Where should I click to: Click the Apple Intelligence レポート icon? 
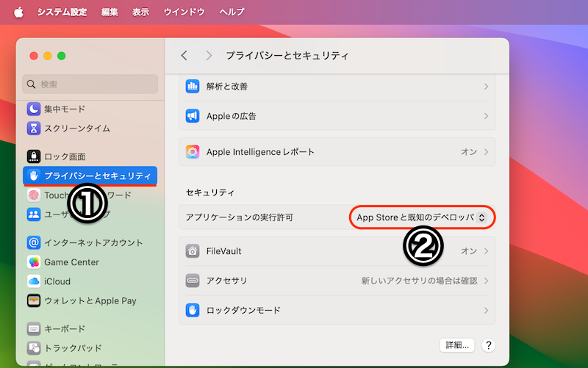click(193, 152)
